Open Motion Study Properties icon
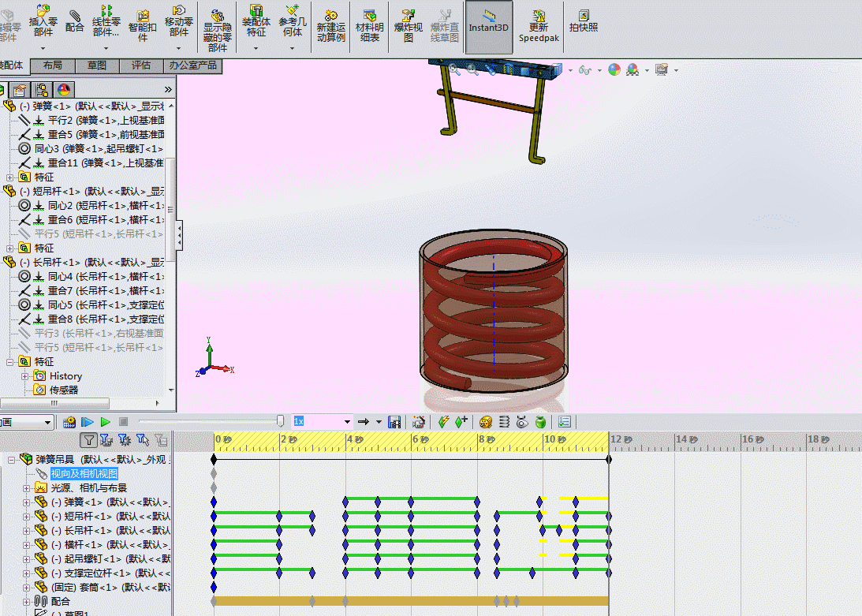 point(564,422)
